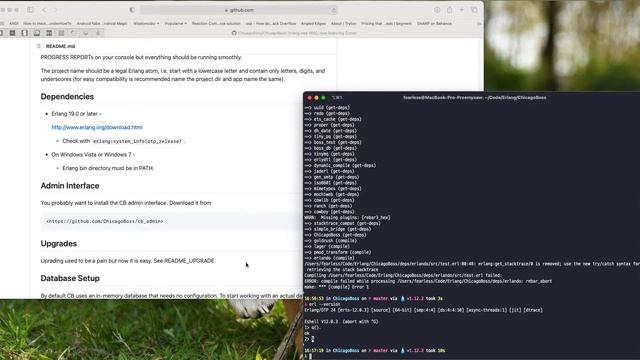Screen dimensions: 640x360
Task: Click the README.md file title
Action: (60, 46)
